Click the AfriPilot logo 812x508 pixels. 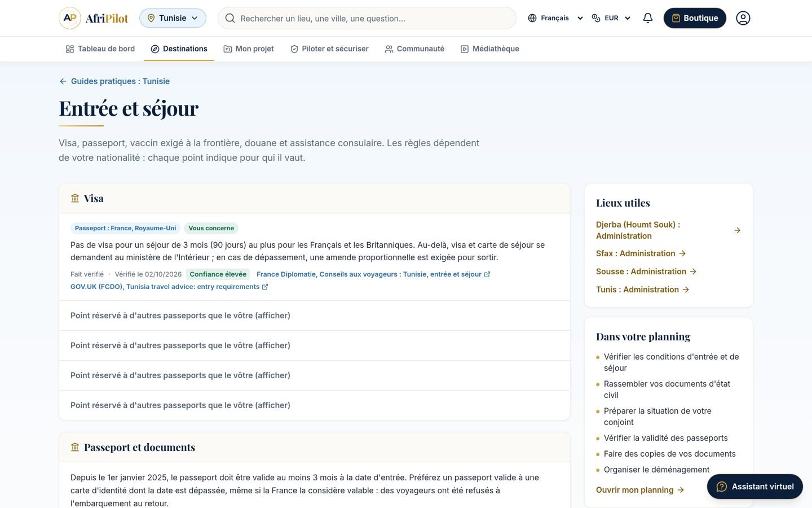point(94,18)
